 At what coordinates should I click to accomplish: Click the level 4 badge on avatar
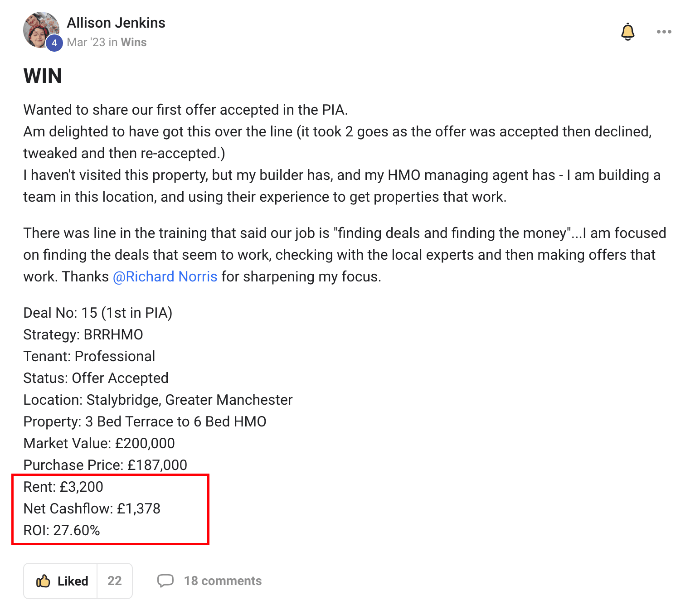pyautogui.click(x=54, y=43)
